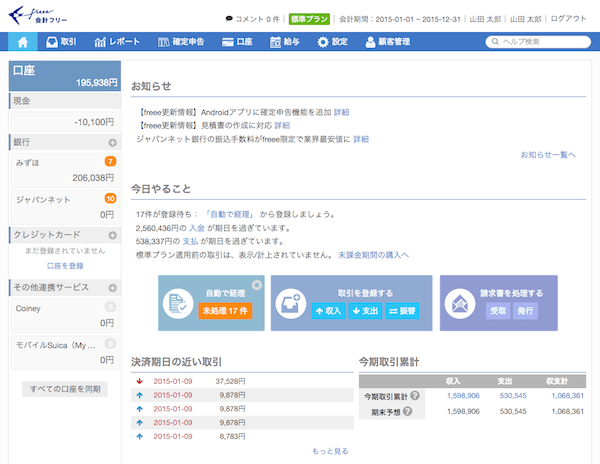Click the みずほ badge showing 7
Viewport: 600px width, 464px height.
click(x=110, y=161)
